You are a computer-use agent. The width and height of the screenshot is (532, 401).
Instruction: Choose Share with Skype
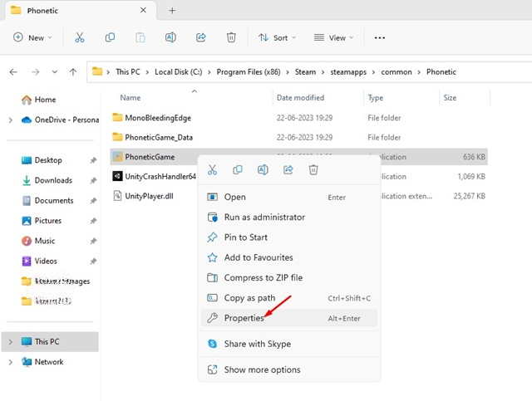pyautogui.click(x=288, y=344)
